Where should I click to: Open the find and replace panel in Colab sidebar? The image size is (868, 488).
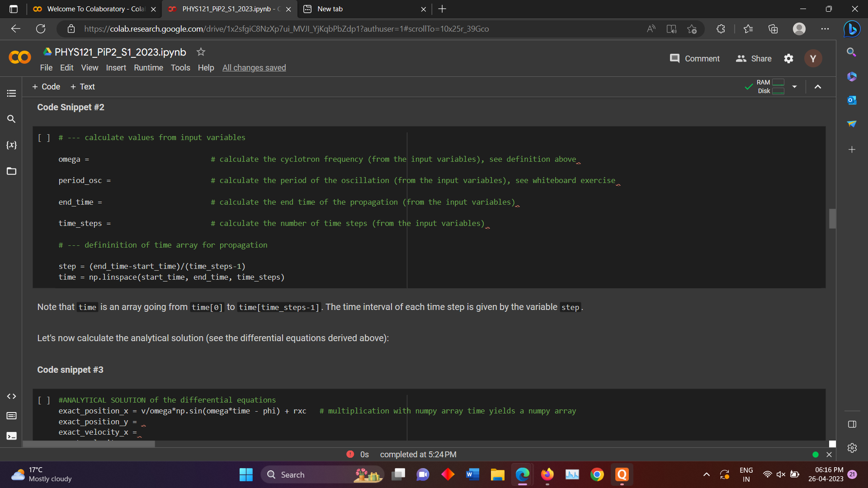tap(11, 119)
